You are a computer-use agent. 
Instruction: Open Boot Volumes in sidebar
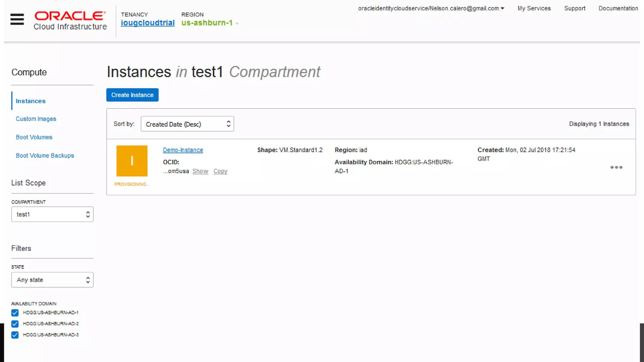[34, 137]
